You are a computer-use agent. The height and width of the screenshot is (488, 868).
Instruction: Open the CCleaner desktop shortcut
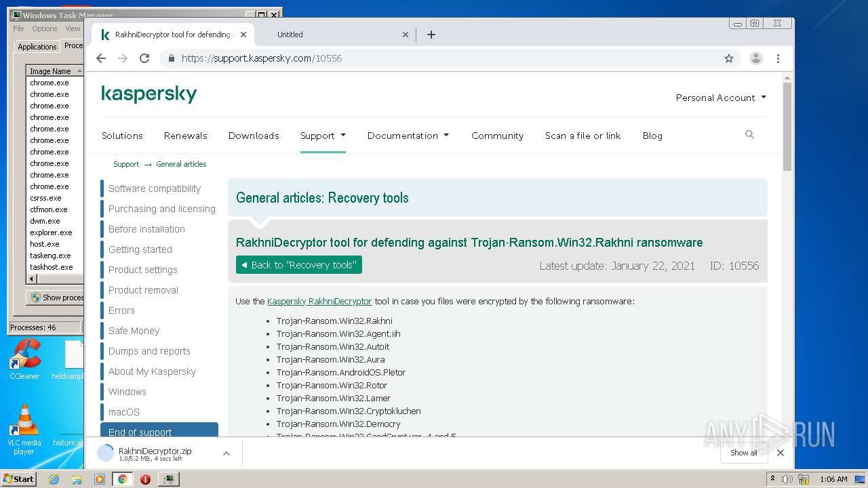24,361
